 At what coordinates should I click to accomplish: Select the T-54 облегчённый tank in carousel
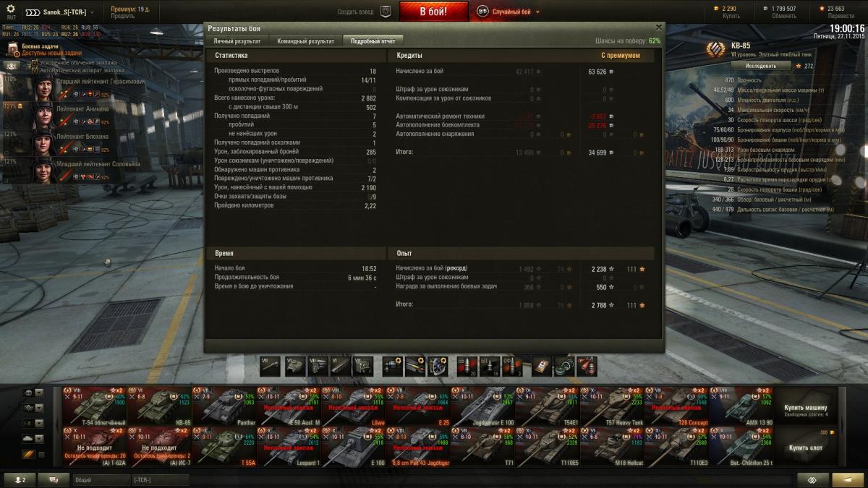[x=94, y=406]
